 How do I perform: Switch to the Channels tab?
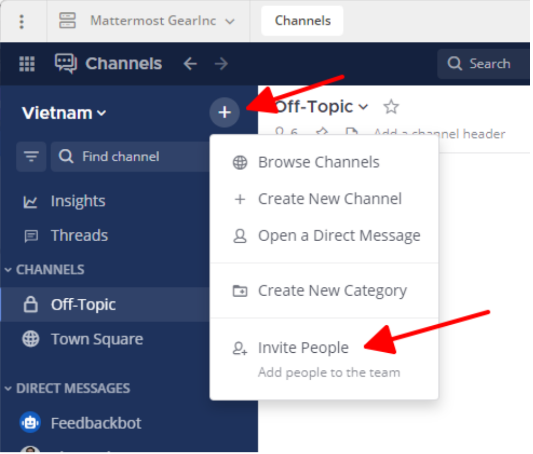302,21
